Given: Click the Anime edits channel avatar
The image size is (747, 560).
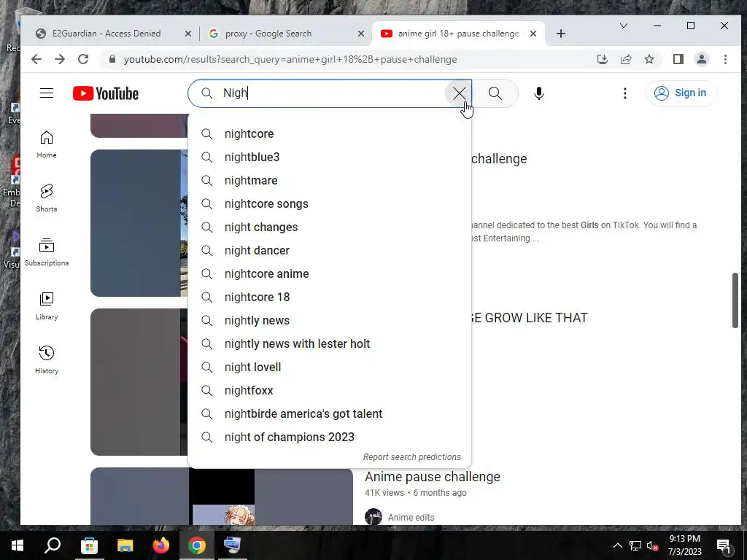Looking at the screenshot, I should pyautogui.click(x=373, y=517).
